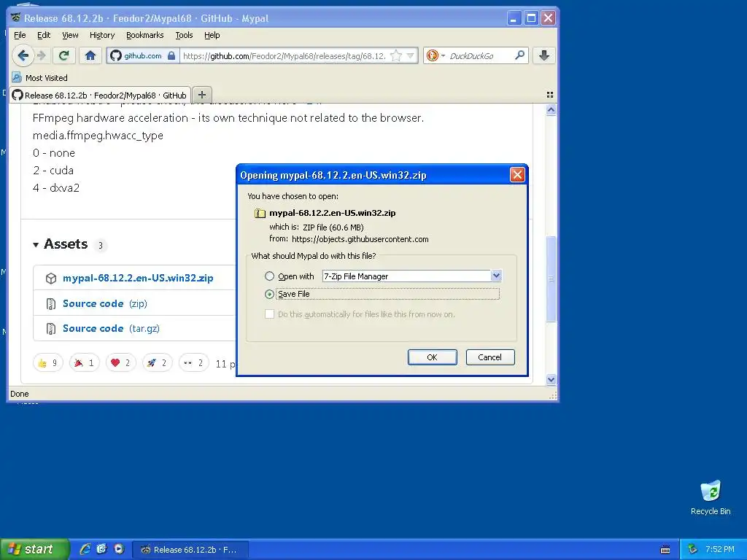Click the file icon beside Source code (tar.gz)
The height and width of the screenshot is (560, 747).
[x=50, y=329]
